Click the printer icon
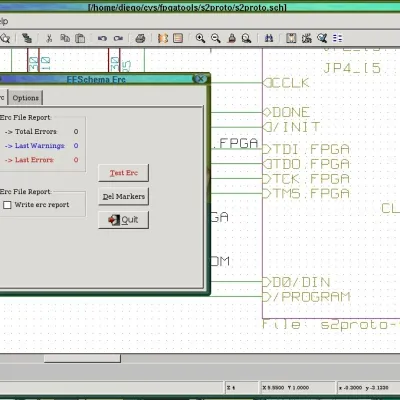The width and height of the screenshot is (400, 400). 140,38
